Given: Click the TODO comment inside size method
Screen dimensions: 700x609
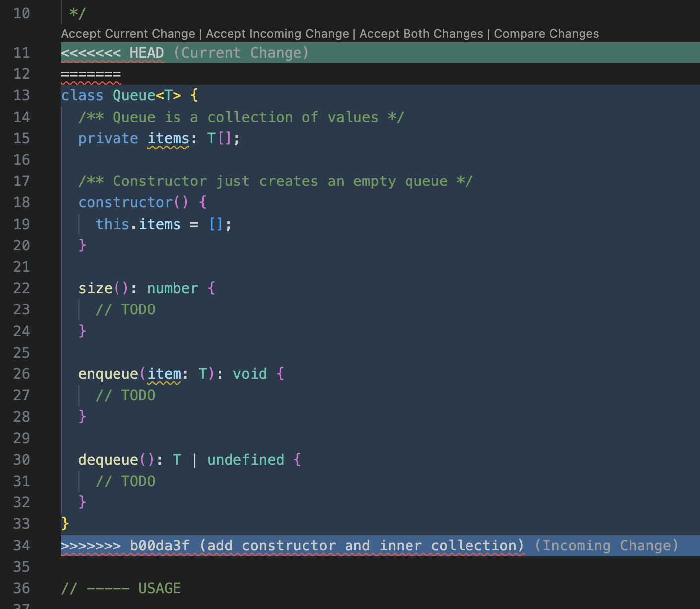Looking at the screenshot, I should 126,309.
